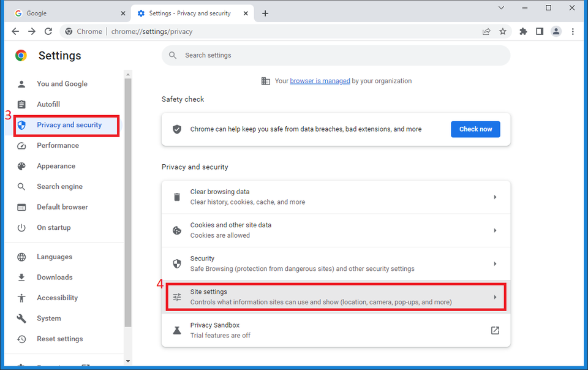Viewport: 588px width, 370px height.
Task: Open Site settings row
Action: [336, 297]
